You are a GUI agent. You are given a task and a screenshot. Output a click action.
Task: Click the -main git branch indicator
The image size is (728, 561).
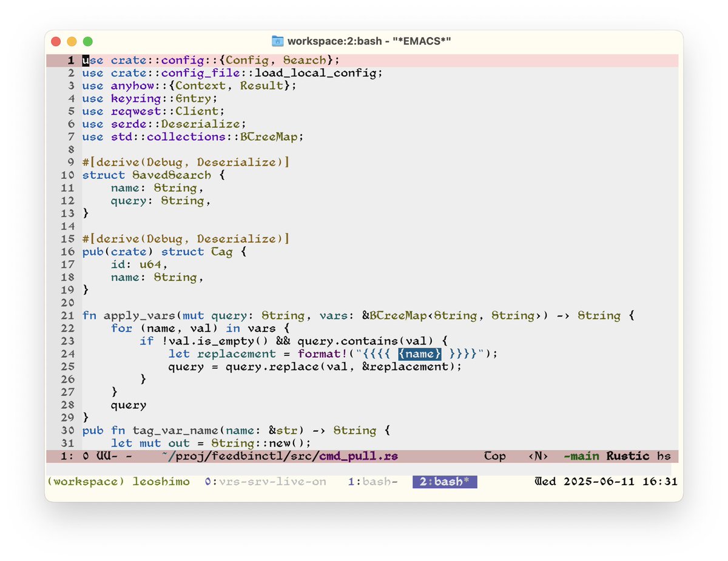tap(581, 456)
